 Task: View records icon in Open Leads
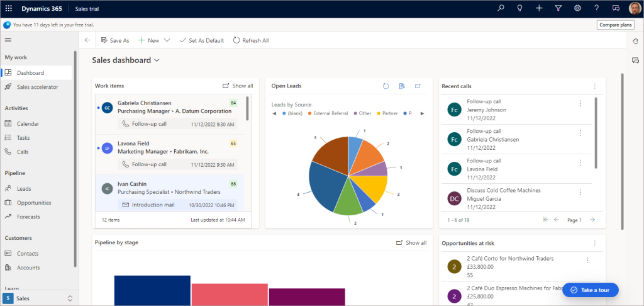click(x=402, y=86)
